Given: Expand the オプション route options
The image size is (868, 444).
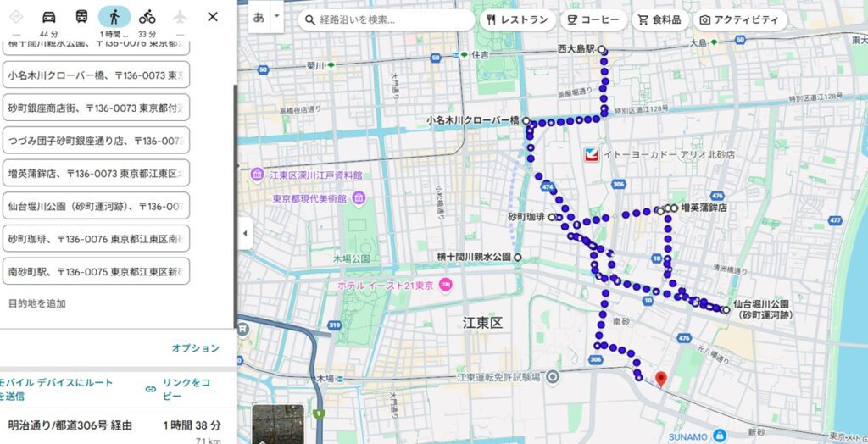Looking at the screenshot, I should (x=195, y=348).
